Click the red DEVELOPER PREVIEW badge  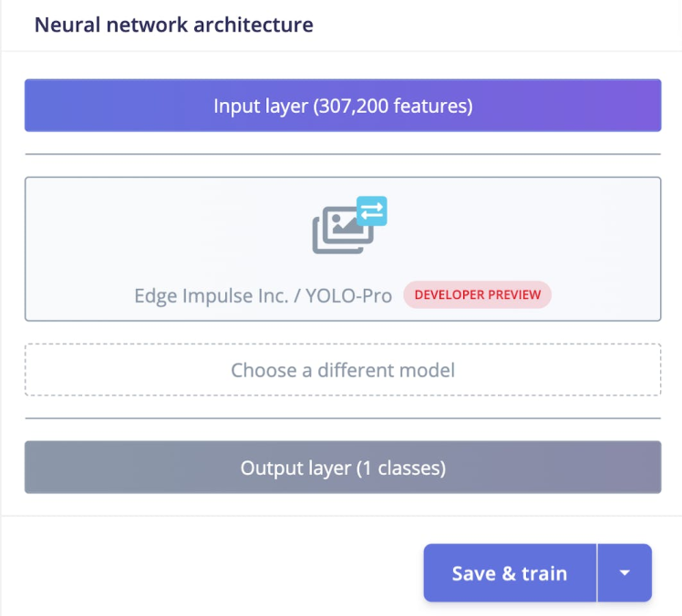477,294
